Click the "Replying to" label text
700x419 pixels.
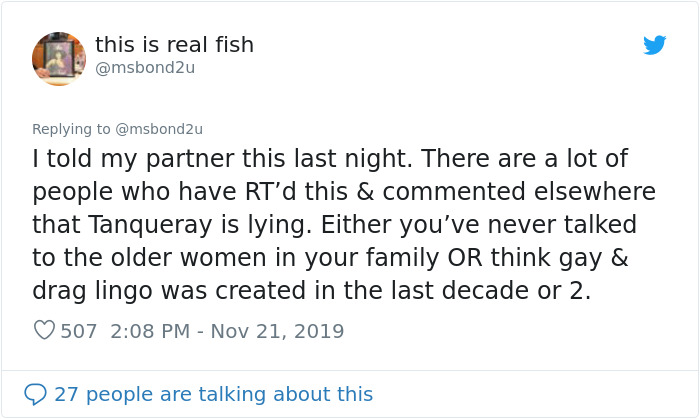(72, 129)
